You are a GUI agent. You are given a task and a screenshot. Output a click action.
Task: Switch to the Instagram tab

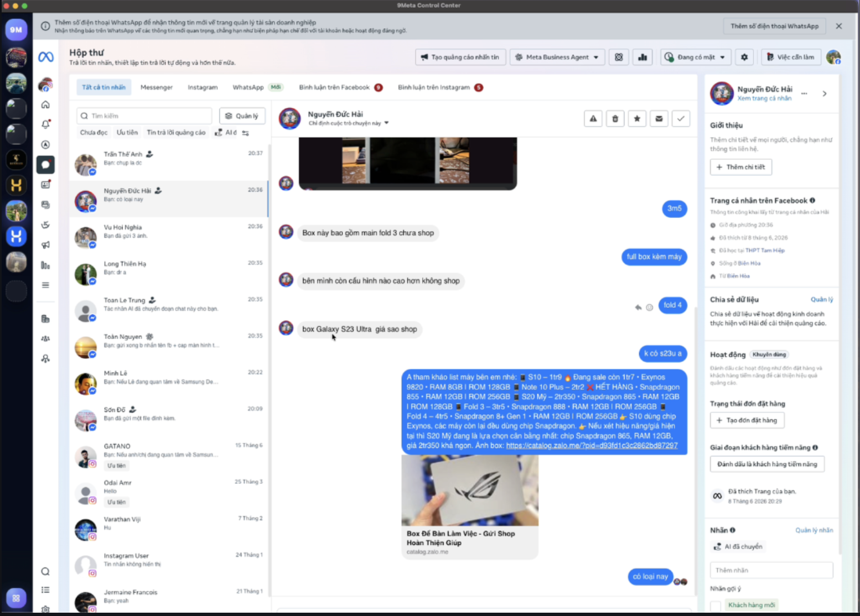click(x=203, y=87)
